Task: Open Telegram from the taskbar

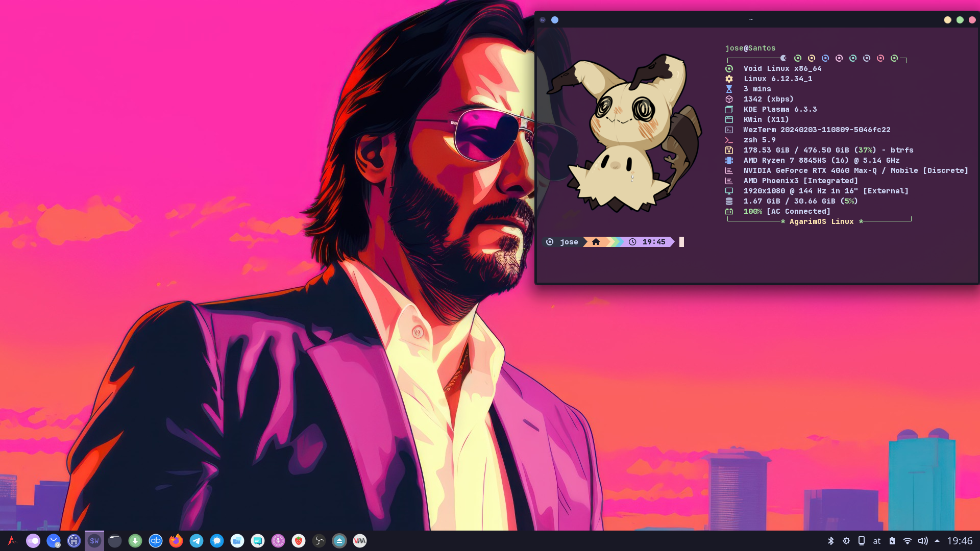Action: point(197,541)
